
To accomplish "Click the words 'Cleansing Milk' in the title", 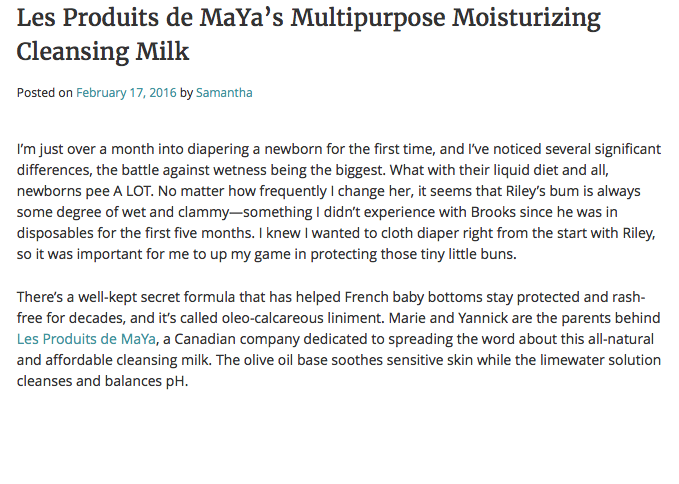I will pyautogui.click(x=103, y=50).
